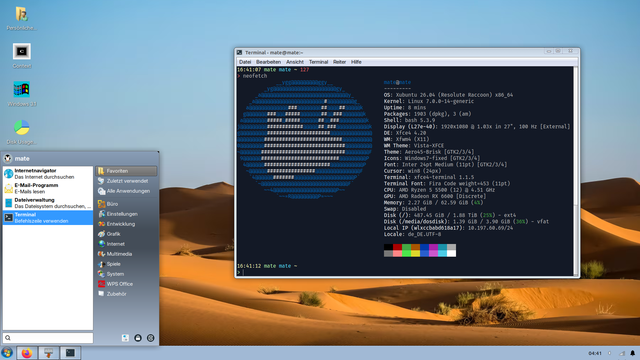
Task: Open the Internet category in start menu
Action: (x=126, y=244)
